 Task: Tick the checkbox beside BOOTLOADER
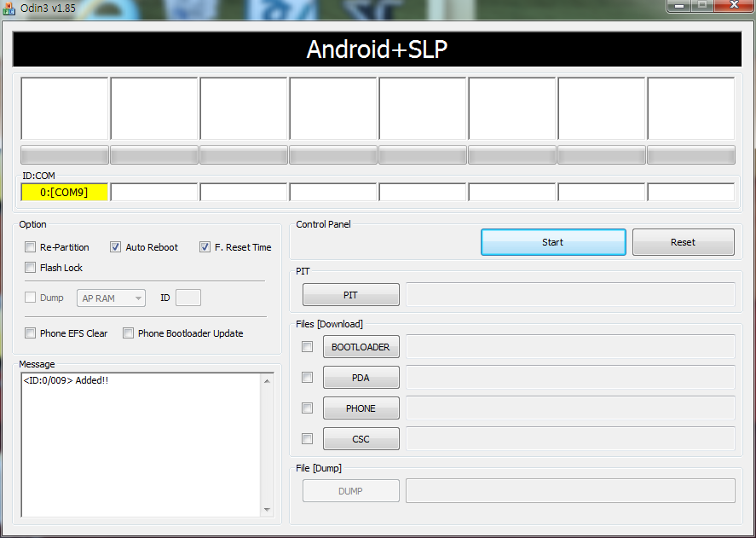coord(308,347)
